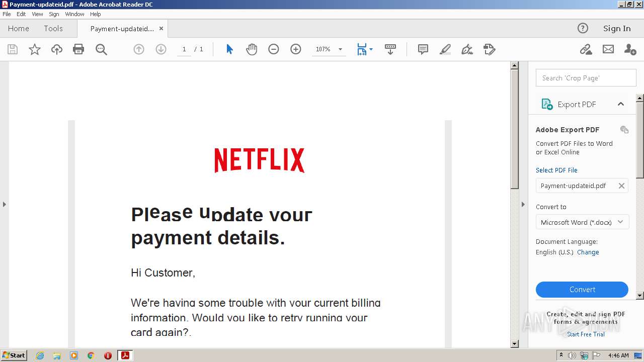Click the page number input field
Image resolution: width=644 pixels, height=362 pixels.
tap(184, 49)
